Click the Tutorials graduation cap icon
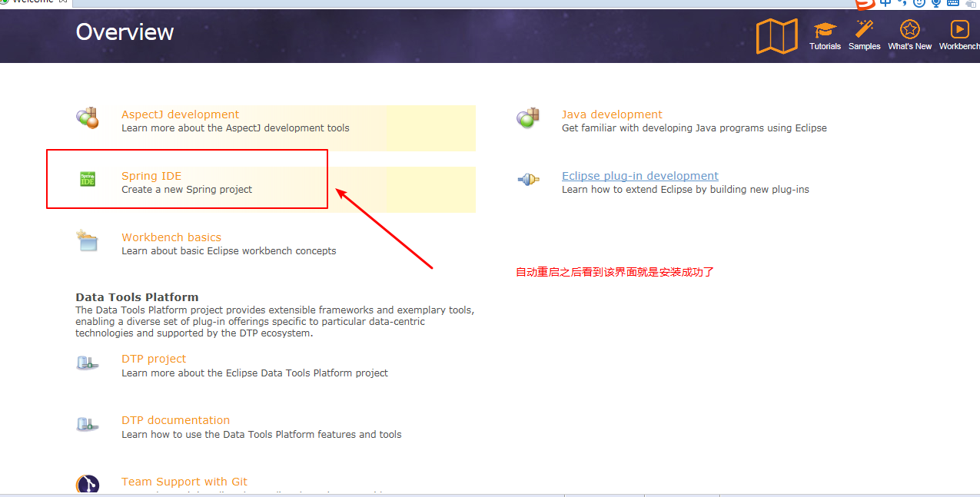The width and height of the screenshot is (980, 497). [x=825, y=31]
